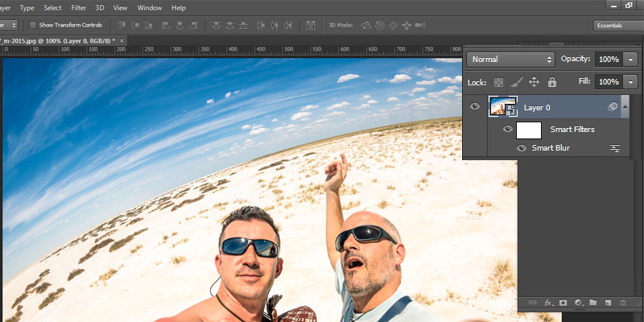The image size is (644, 322).
Task: Click the Fill value field
Action: pyautogui.click(x=609, y=82)
